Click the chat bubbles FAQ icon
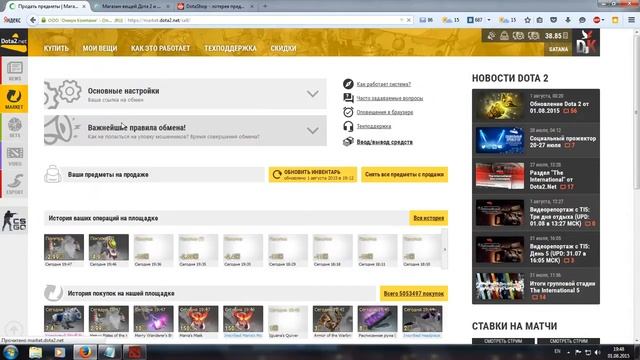The width and height of the screenshot is (640, 360). point(348,98)
